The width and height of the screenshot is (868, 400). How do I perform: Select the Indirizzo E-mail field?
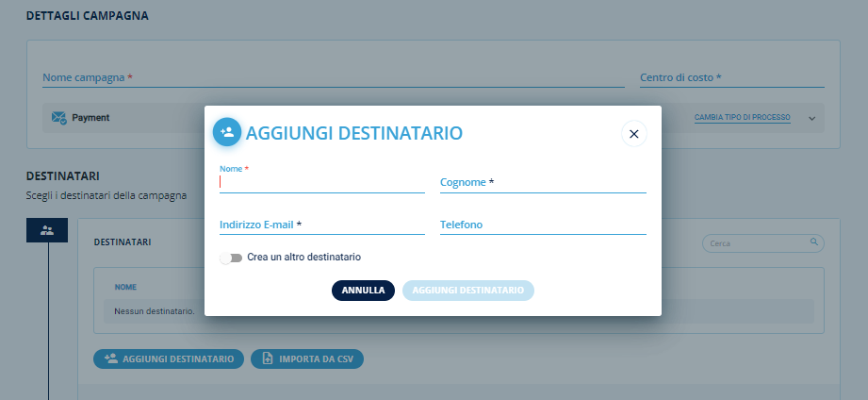(321, 225)
